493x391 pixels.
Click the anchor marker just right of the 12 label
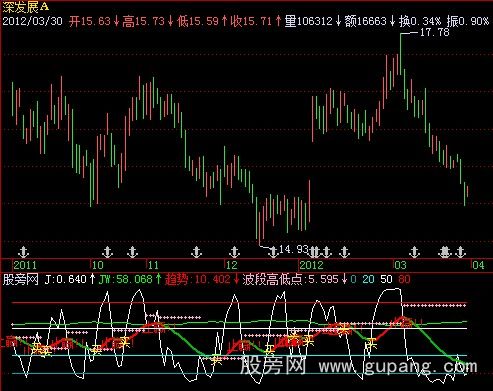235,252
